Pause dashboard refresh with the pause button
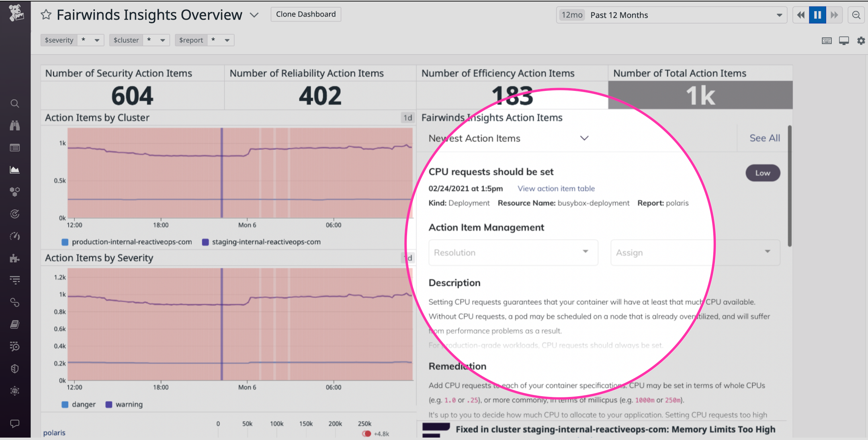The width and height of the screenshot is (868, 440). click(x=817, y=14)
